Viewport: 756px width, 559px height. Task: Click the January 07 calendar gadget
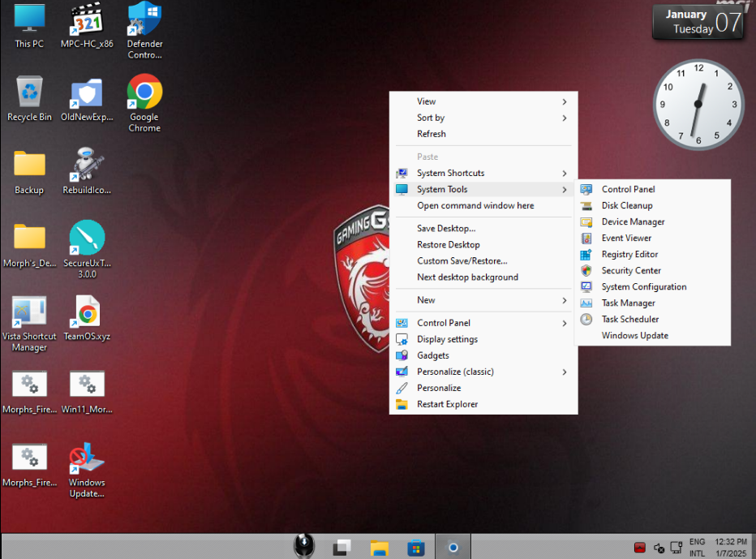(698, 22)
